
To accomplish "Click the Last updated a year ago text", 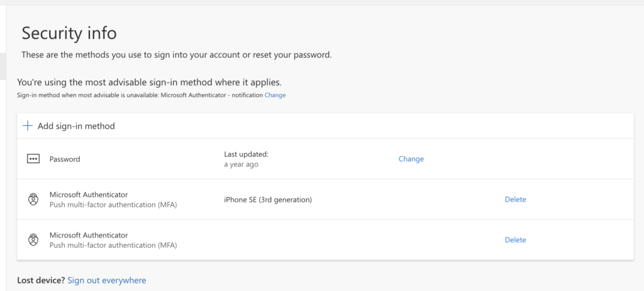I will tap(246, 159).
